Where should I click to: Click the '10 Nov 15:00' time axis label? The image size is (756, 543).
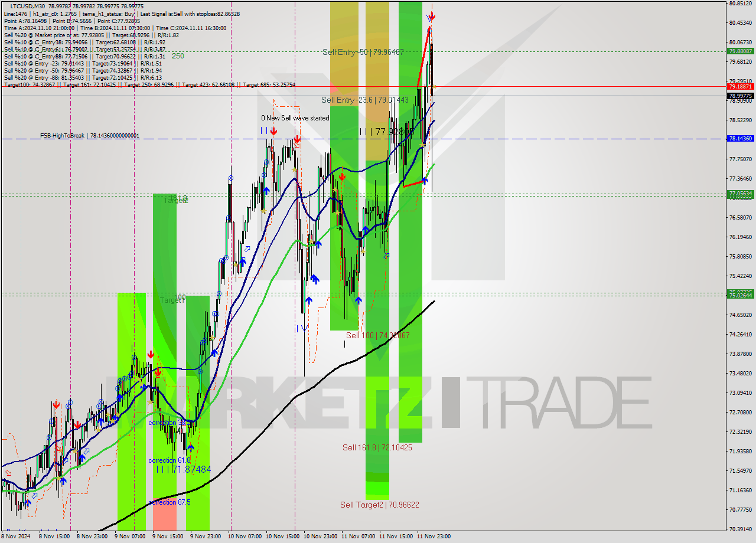pyautogui.click(x=282, y=537)
